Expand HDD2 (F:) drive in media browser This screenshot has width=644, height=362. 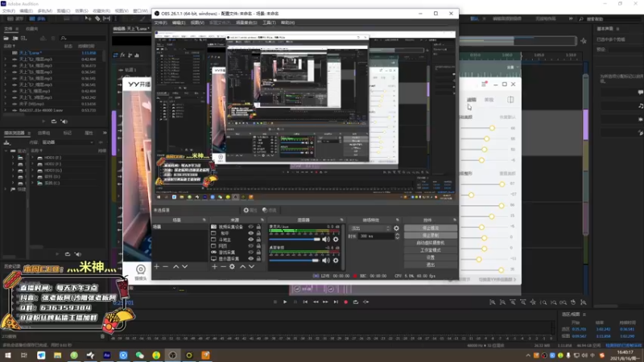pos(33,164)
